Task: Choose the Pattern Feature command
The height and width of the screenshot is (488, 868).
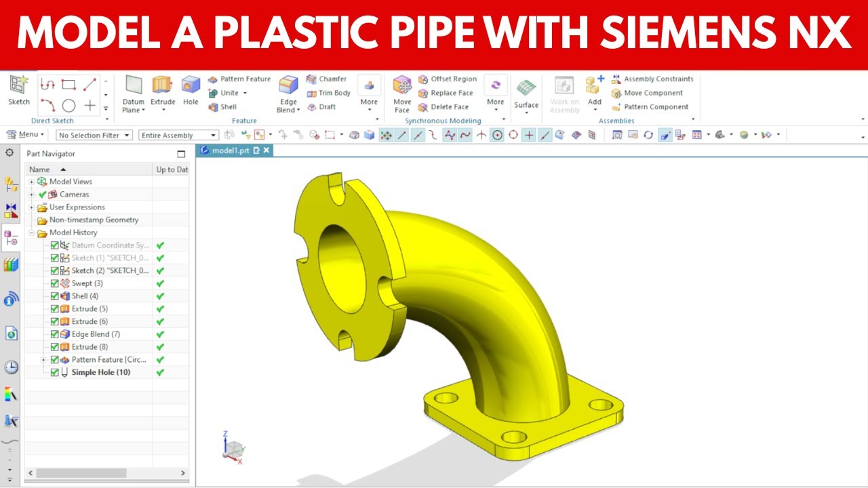Action: (x=239, y=79)
